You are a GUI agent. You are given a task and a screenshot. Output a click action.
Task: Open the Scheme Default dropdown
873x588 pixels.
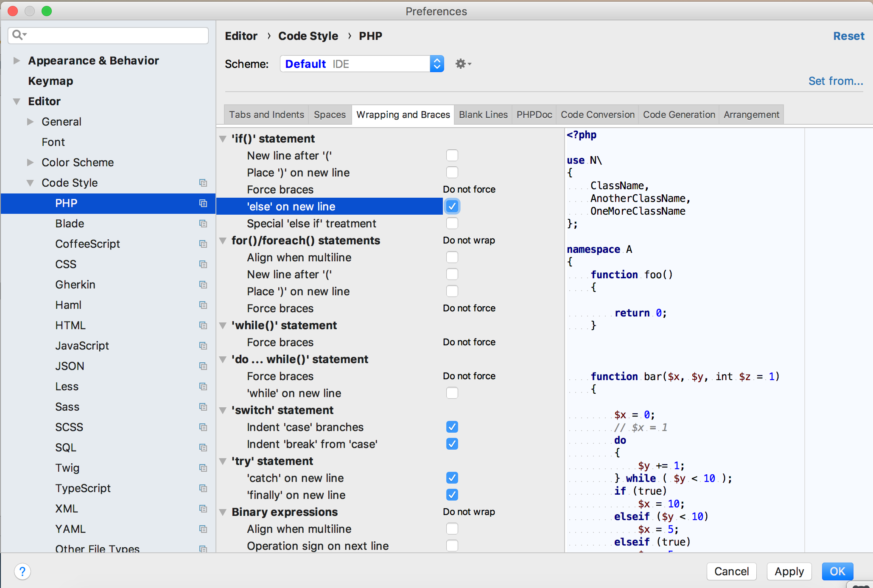click(362, 64)
